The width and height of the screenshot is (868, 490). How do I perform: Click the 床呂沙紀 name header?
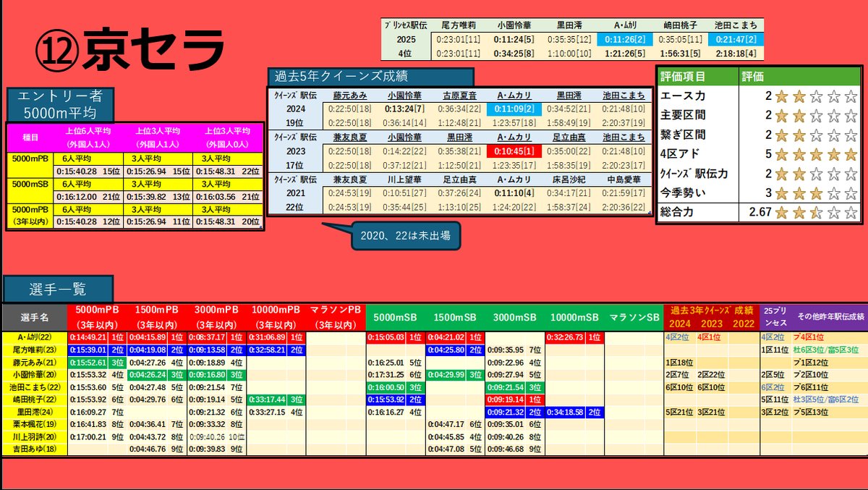tap(570, 179)
